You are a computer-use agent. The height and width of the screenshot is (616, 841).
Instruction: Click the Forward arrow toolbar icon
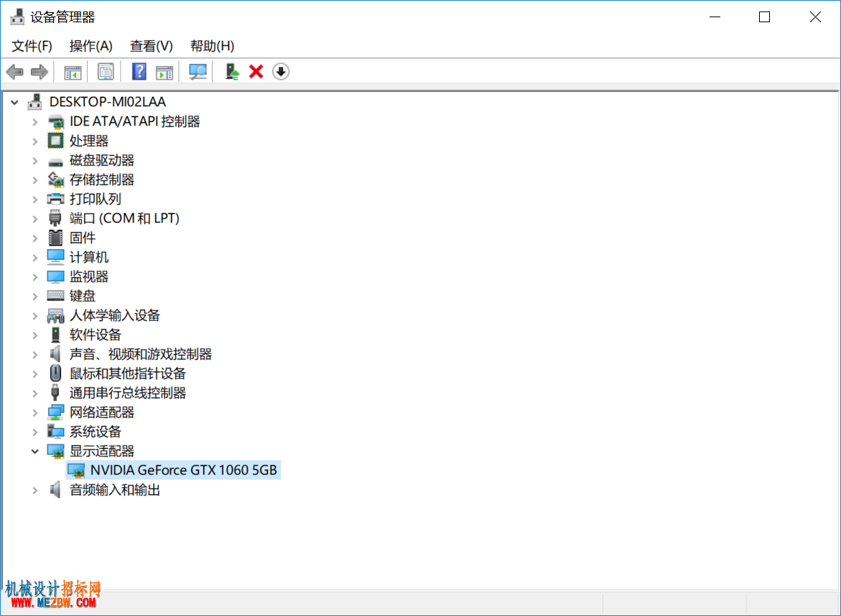pyautogui.click(x=40, y=71)
